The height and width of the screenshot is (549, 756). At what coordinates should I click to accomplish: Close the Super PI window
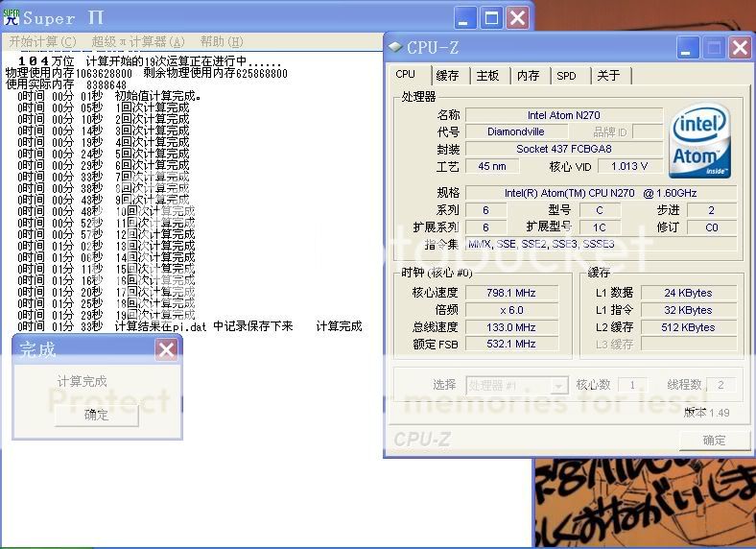click(x=518, y=18)
